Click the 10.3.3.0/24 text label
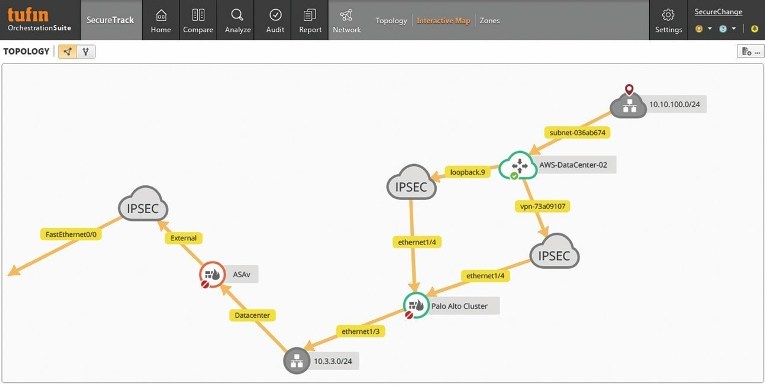Image resolution: width=765 pixels, height=385 pixels. [333, 362]
